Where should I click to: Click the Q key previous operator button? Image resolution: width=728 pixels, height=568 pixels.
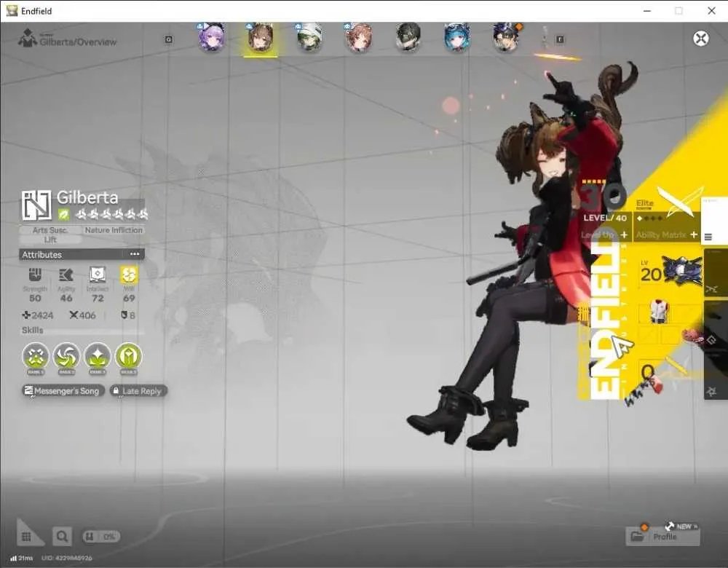point(169,39)
